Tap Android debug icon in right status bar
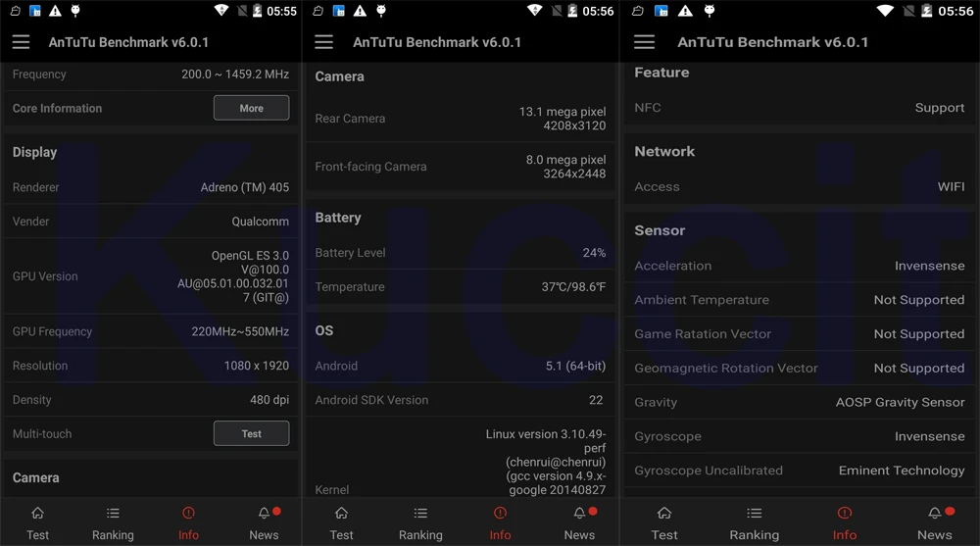 pyautogui.click(x=710, y=11)
